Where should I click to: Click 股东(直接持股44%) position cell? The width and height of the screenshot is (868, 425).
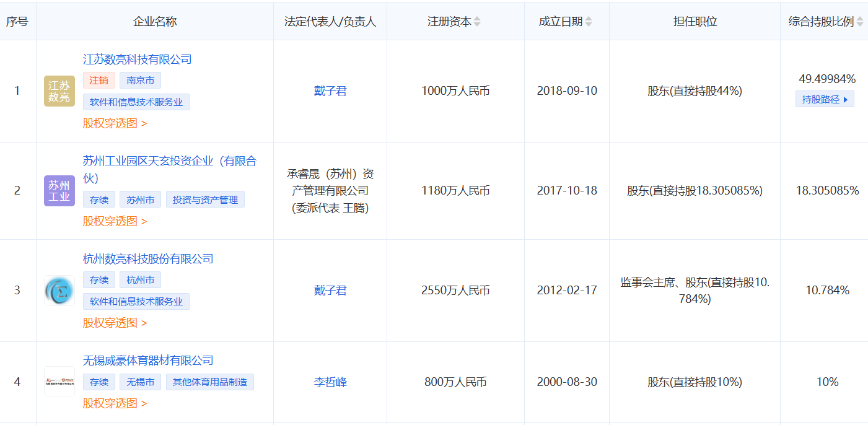[x=695, y=91]
